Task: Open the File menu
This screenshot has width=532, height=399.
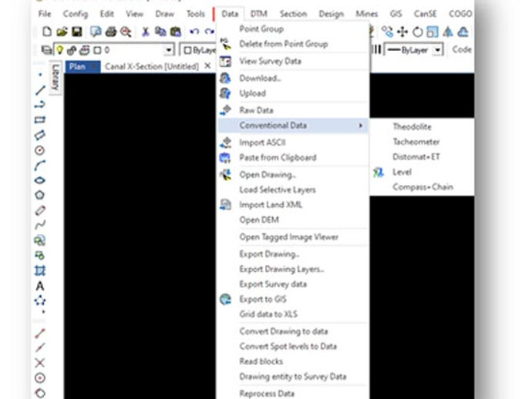Action: pyautogui.click(x=45, y=14)
